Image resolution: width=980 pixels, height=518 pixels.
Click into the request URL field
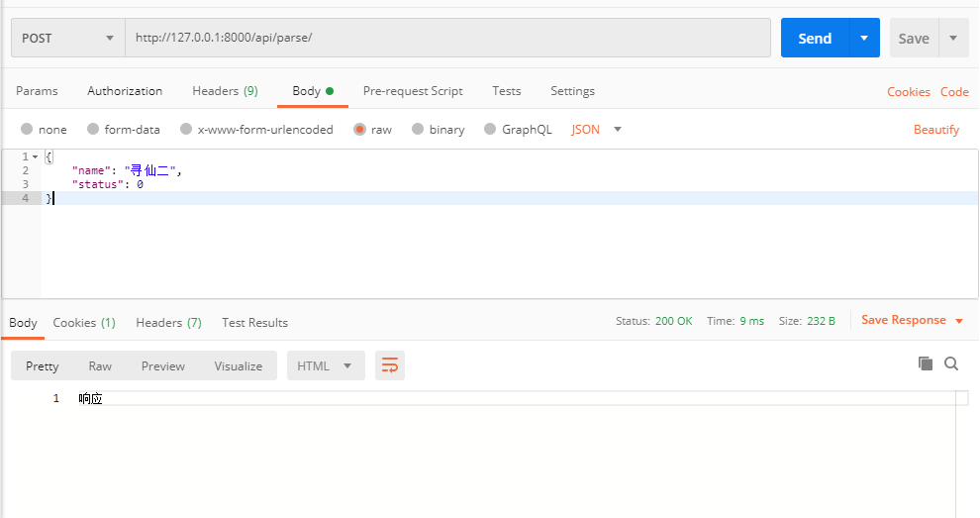[x=447, y=39]
